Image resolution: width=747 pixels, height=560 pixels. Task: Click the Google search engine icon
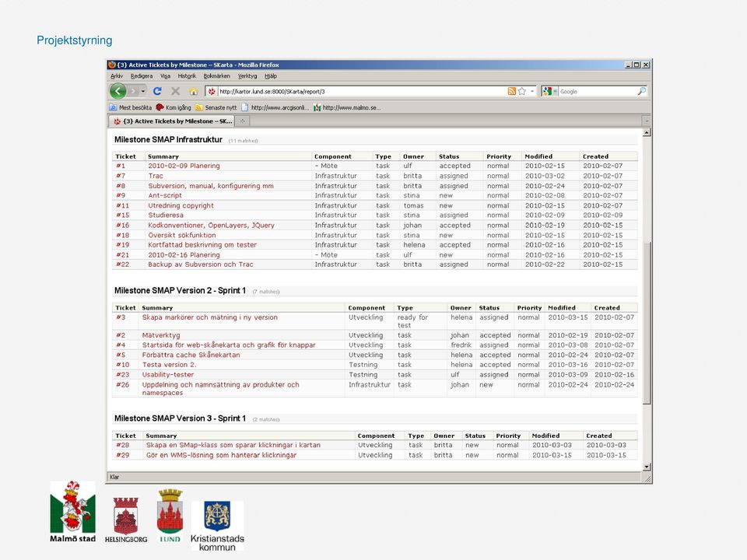pos(547,91)
